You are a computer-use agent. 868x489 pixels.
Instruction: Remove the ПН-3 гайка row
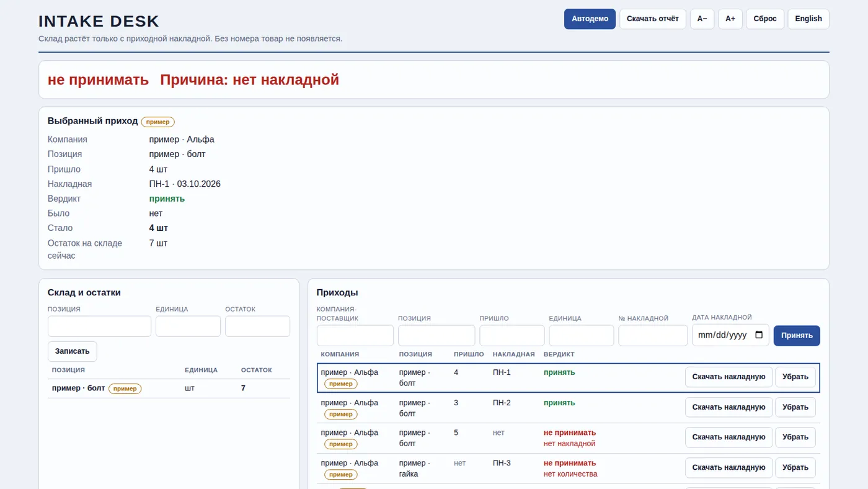click(x=795, y=468)
